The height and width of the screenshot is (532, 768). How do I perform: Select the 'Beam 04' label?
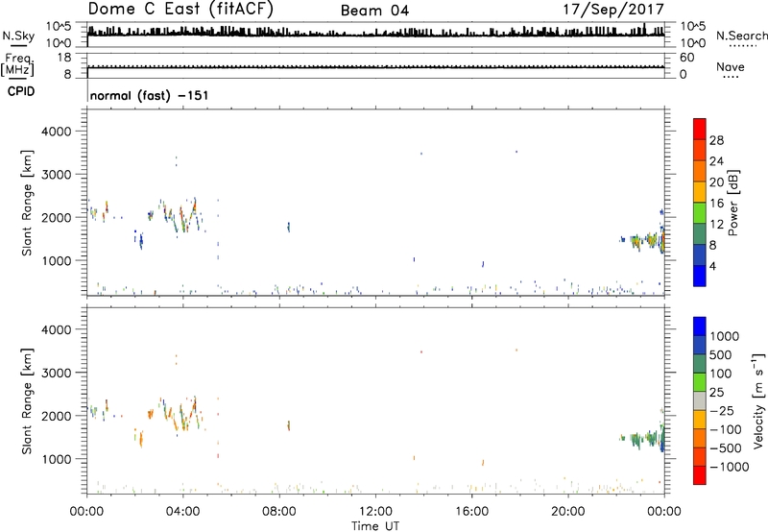pos(374,11)
